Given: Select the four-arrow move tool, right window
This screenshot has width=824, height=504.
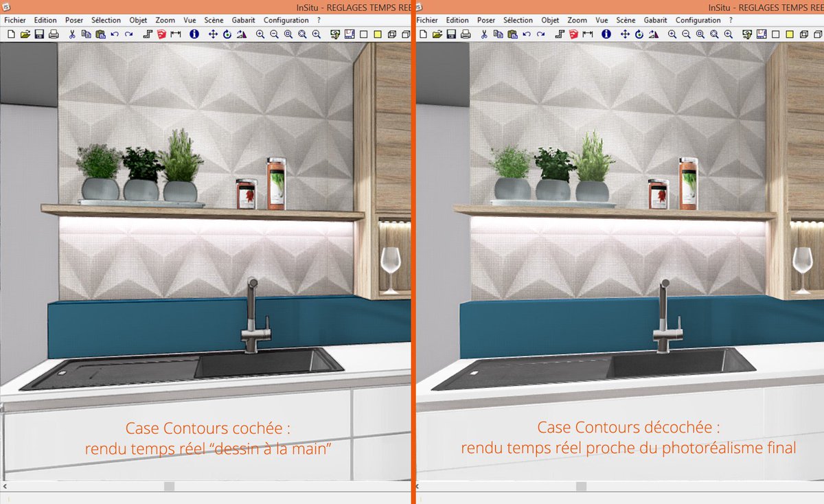Looking at the screenshot, I should click(625, 34).
